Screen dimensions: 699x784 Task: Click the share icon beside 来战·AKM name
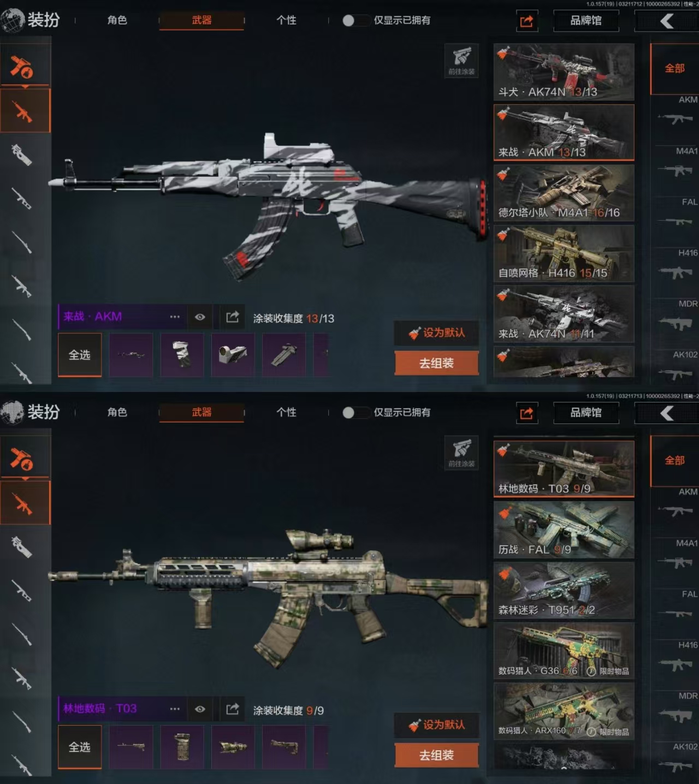(x=232, y=317)
